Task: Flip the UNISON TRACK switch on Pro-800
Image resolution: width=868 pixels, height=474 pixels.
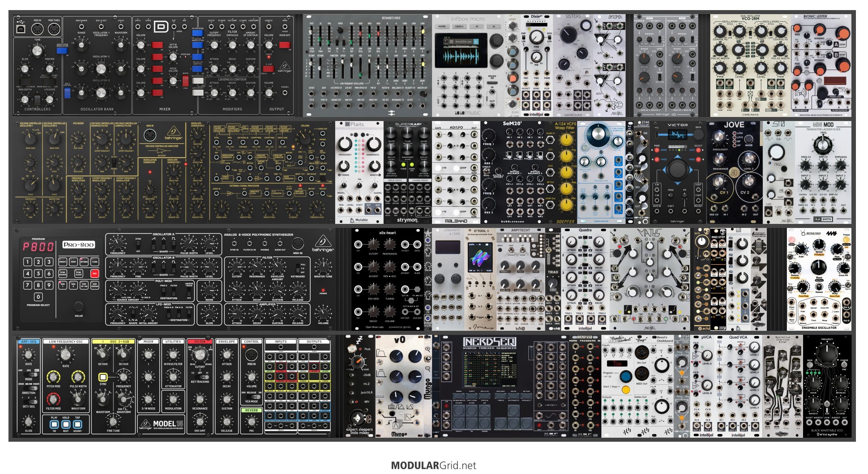Action: tap(189, 291)
